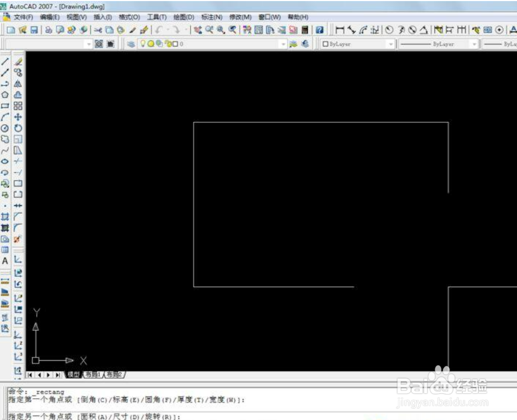The image size is (517, 420).
Task: Open the 标注(N) menu
Action: 211,17
